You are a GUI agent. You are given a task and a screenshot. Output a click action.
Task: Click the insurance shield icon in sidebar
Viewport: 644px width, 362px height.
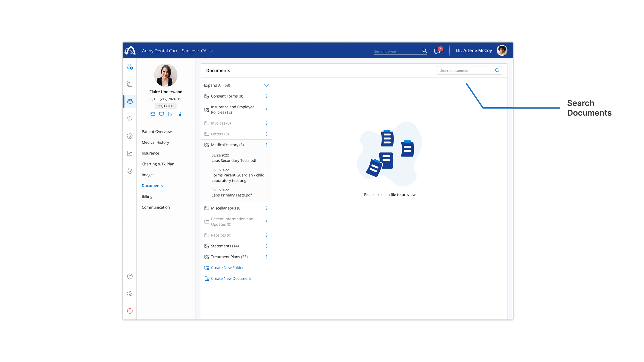130,119
